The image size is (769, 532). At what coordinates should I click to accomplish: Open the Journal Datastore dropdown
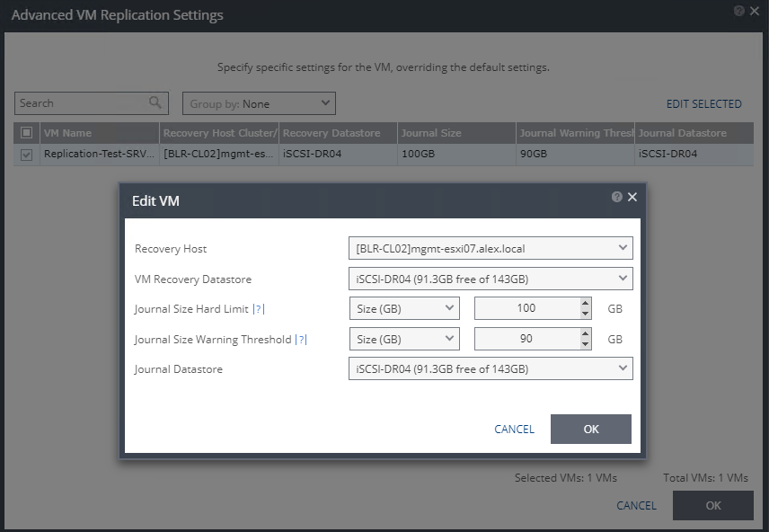point(490,368)
